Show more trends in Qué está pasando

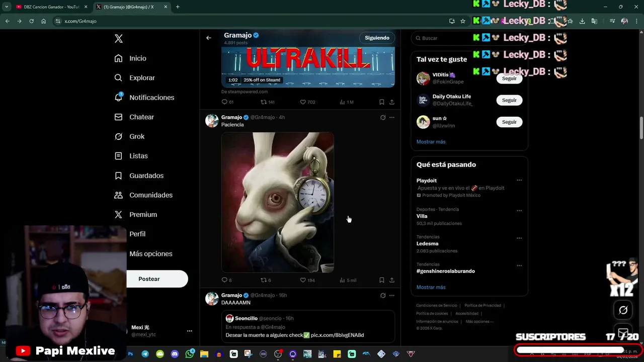pyautogui.click(x=431, y=287)
